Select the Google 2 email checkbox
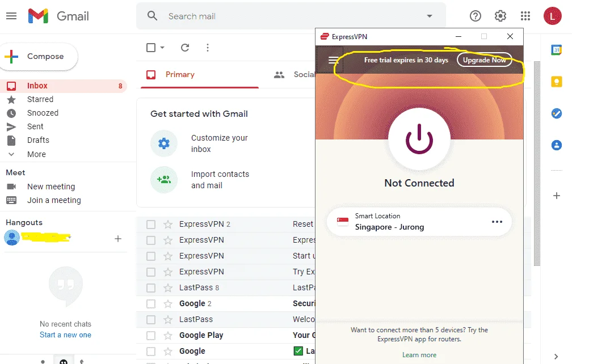Viewport: 589px width, 364px height. point(151,303)
